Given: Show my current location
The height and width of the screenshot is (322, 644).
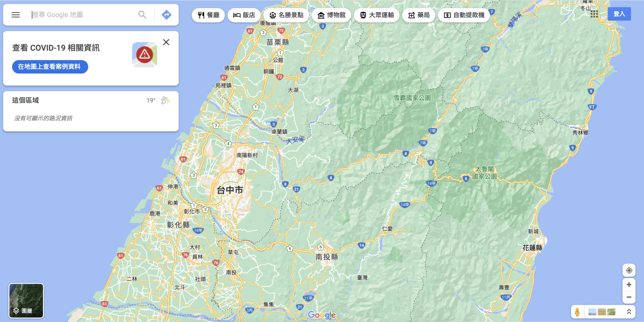Looking at the screenshot, I should click(629, 270).
